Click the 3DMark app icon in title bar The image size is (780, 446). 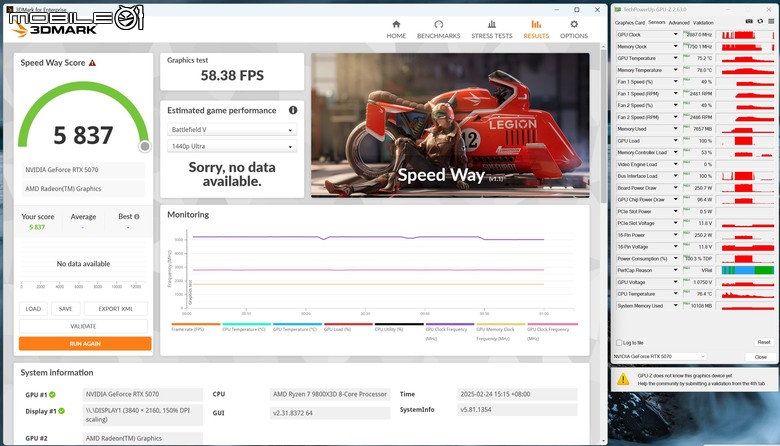9,9
